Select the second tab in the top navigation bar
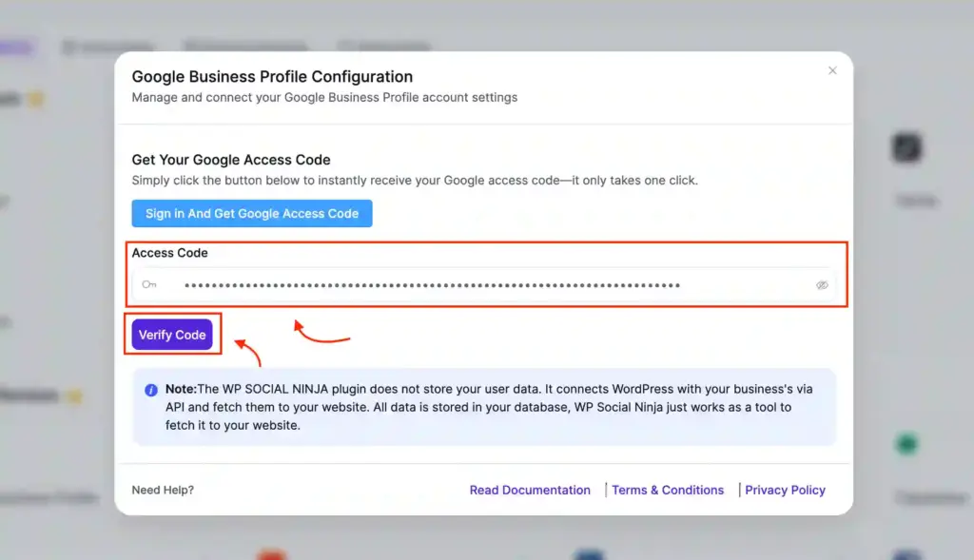Screen dimensions: 974x560 tap(107, 48)
